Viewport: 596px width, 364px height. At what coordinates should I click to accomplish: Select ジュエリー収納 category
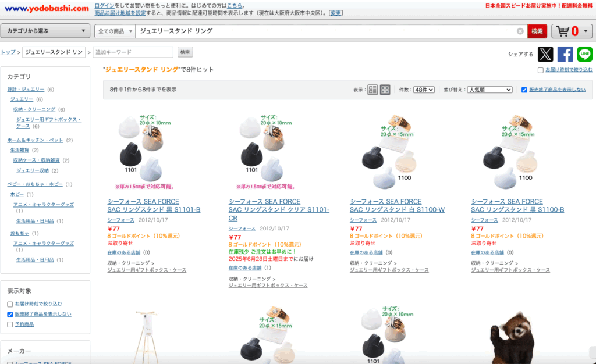33,171
